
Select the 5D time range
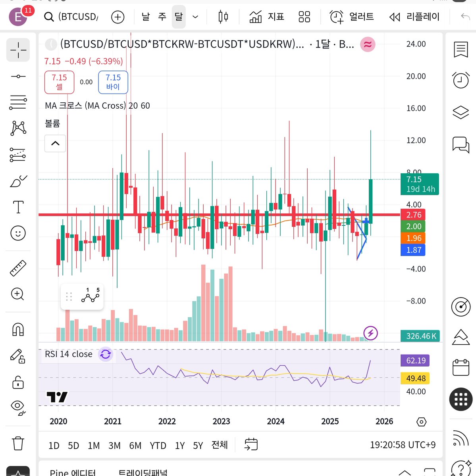(73, 445)
